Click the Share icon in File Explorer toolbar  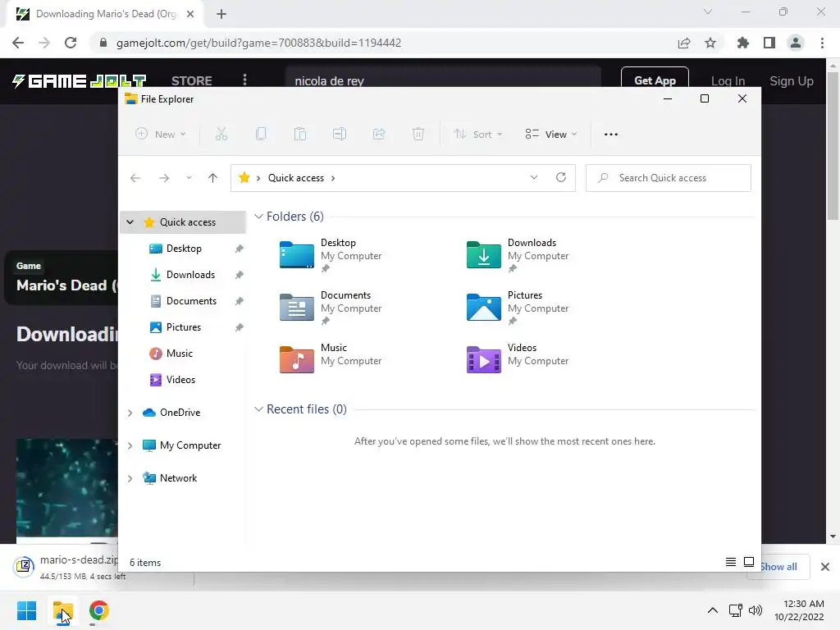point(379,134)
